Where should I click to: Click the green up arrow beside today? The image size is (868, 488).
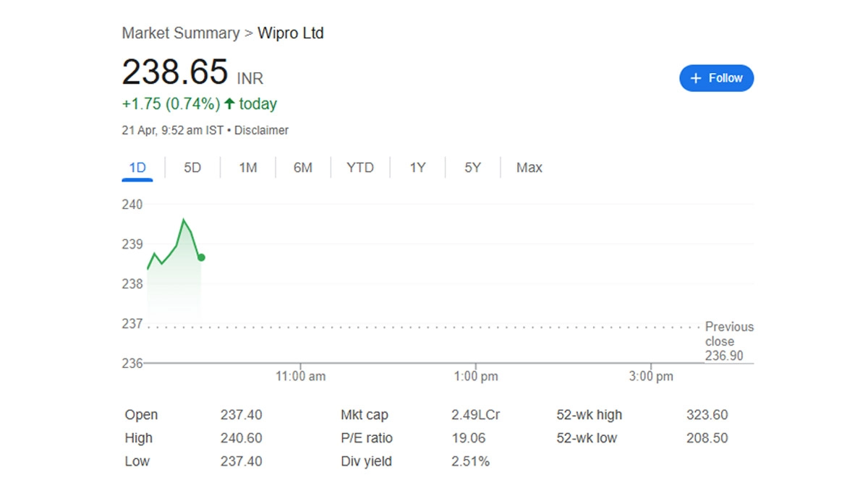click(x=229, y=104)
